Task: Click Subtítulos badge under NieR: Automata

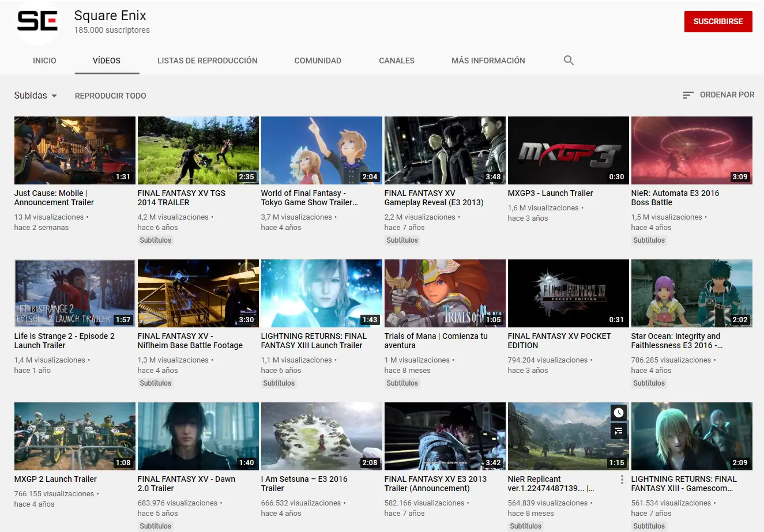Action: (x=649, y=240)
